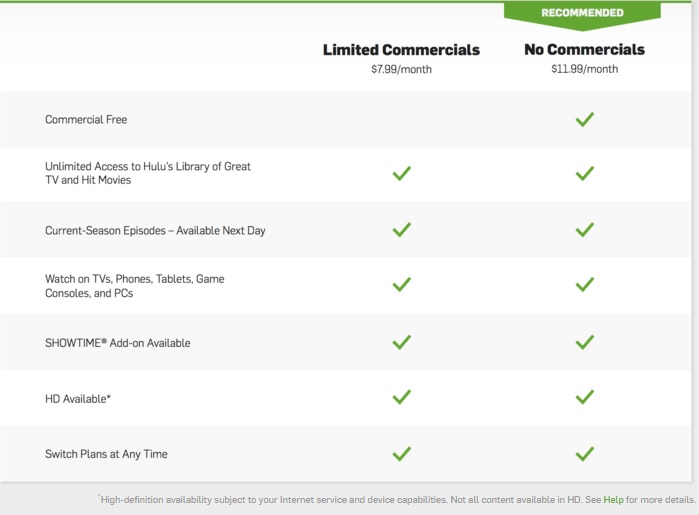Click the Switch Plans checkmark under No Commercials

coord(584,454)
